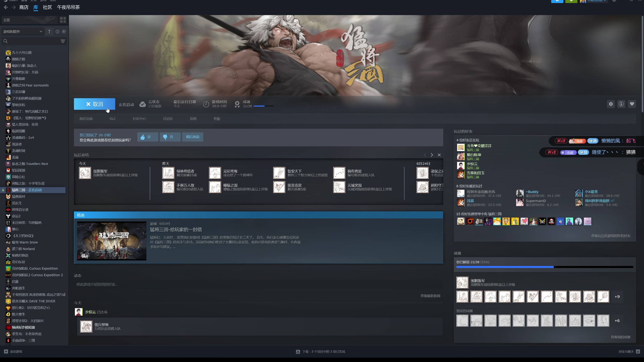Click thumbs down 否 button
This screenshot has width=644, height=362.
[170, 137]
